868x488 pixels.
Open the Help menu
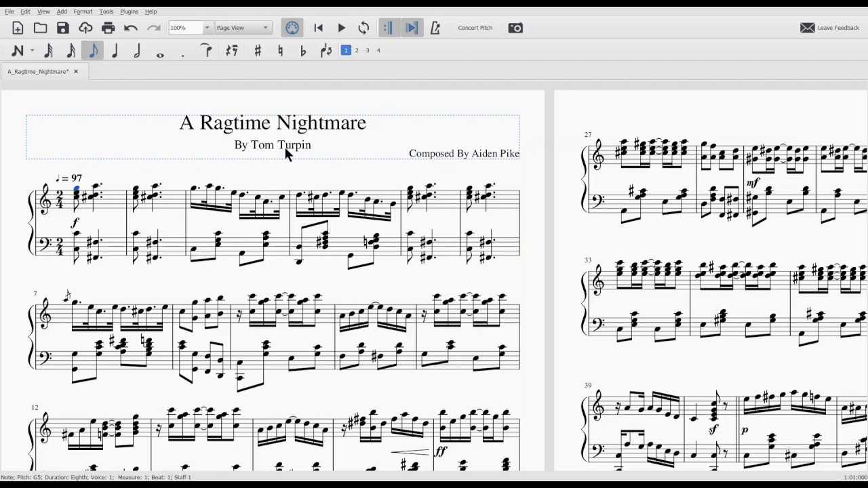151,12
